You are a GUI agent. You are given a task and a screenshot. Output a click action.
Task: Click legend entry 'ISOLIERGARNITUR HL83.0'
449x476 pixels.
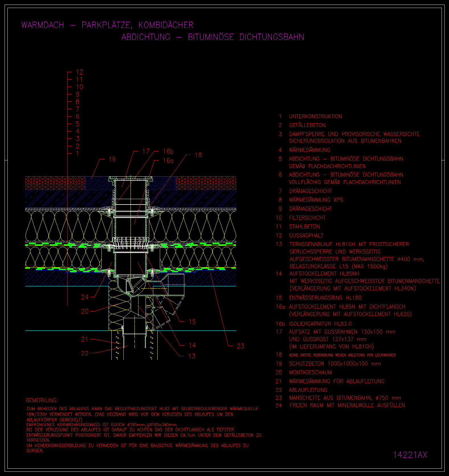321,324
